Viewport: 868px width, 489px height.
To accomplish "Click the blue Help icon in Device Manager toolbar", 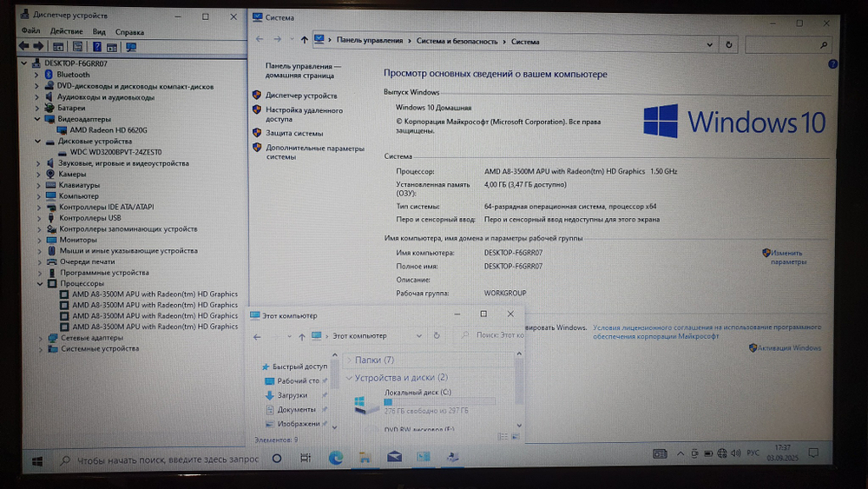I will coord(97,47).
